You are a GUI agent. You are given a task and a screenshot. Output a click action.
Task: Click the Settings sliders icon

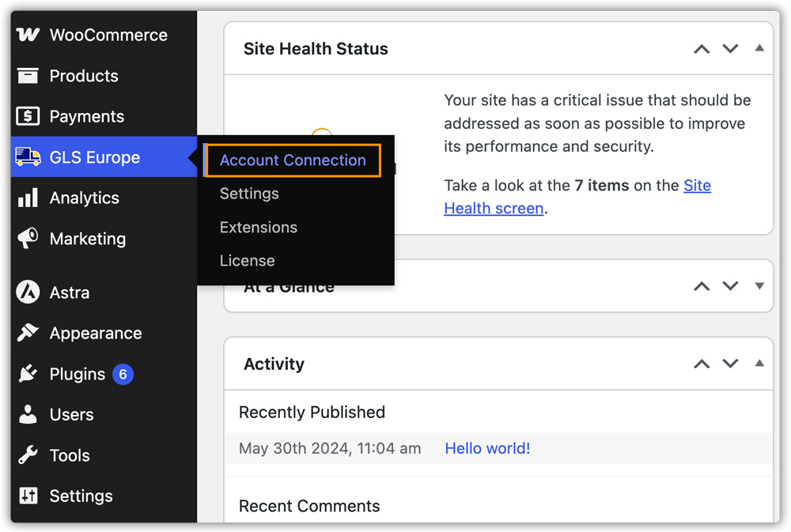[28, 496]
